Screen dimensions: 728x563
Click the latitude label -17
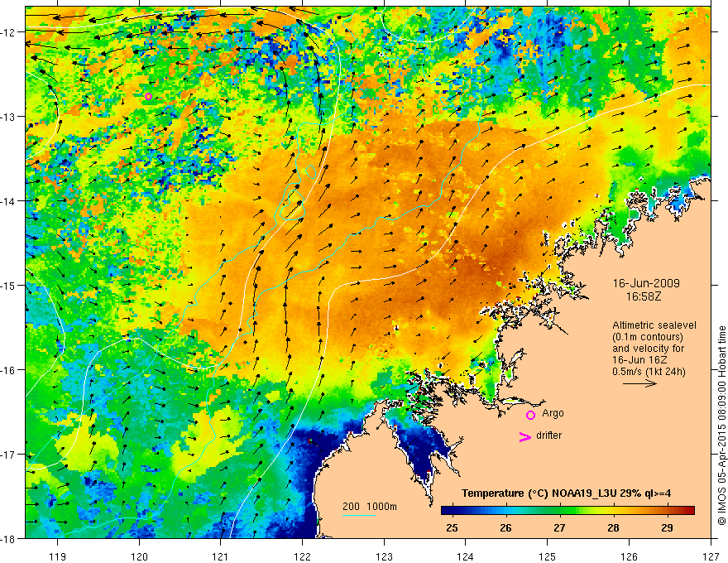coord(9,455)
